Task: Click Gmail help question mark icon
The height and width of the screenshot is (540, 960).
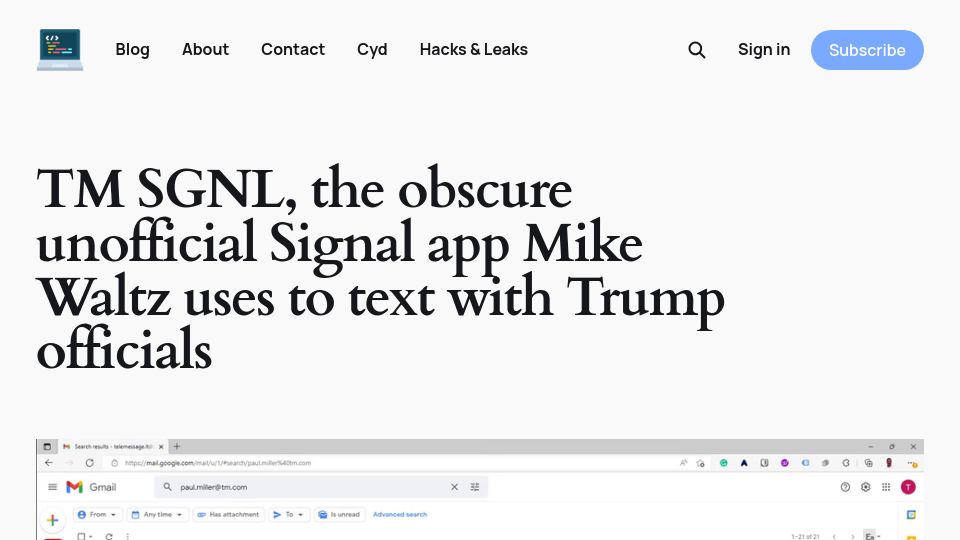Action: pos(845,487)
